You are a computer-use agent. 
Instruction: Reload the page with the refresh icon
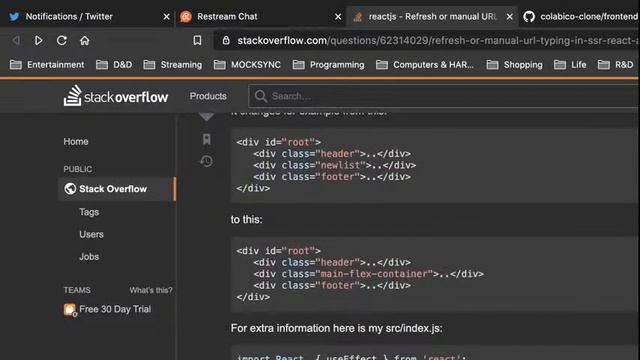pos(62,40)
